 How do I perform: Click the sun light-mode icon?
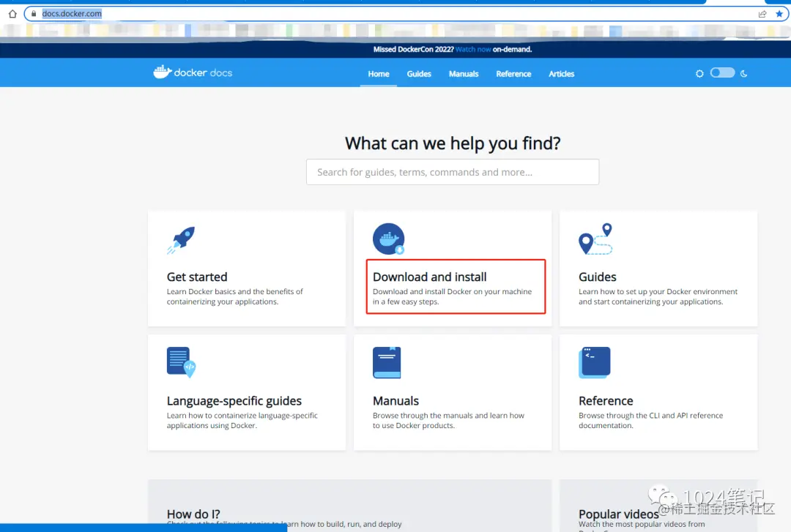tap(699, 74)
